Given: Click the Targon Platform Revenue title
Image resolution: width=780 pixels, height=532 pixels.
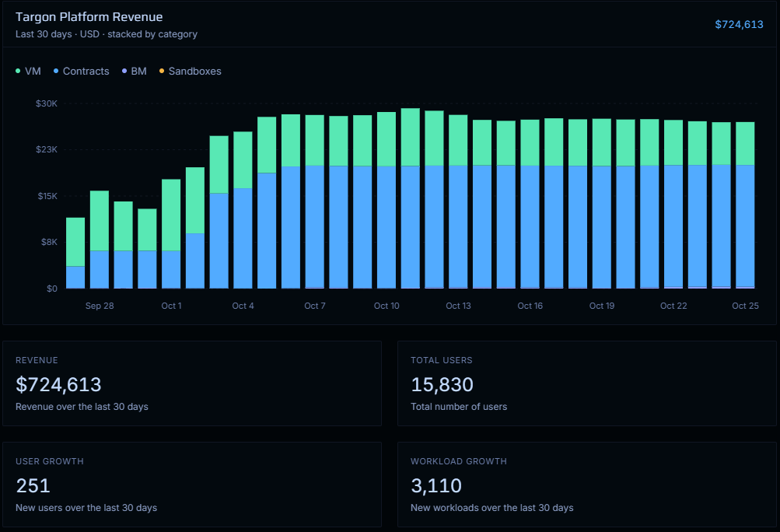Looking at the screenshot, I should coord(89,17).
